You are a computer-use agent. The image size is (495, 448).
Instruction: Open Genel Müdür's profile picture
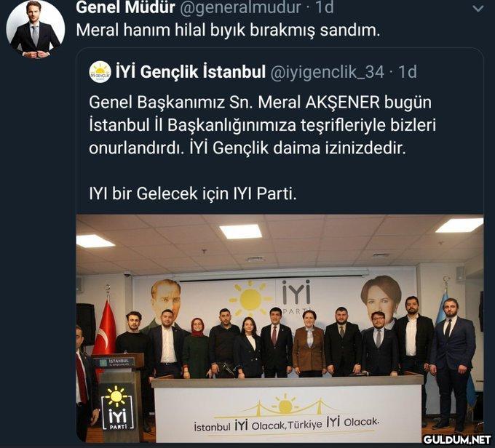pos(36,29)
